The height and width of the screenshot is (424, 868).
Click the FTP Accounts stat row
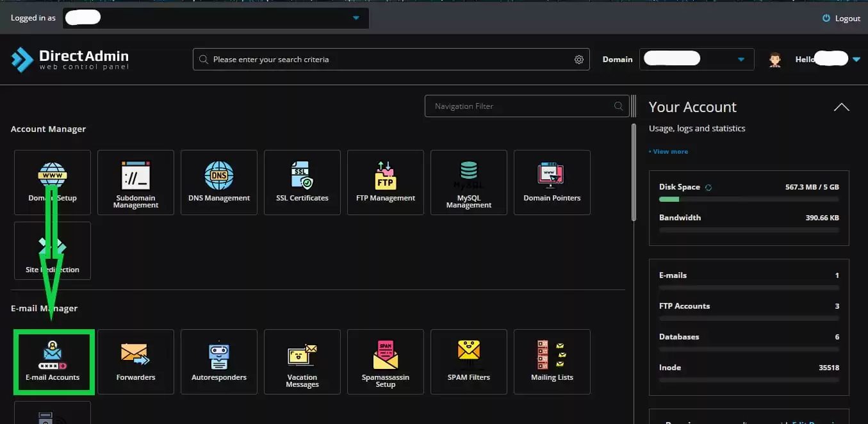(x=749, y=309)
